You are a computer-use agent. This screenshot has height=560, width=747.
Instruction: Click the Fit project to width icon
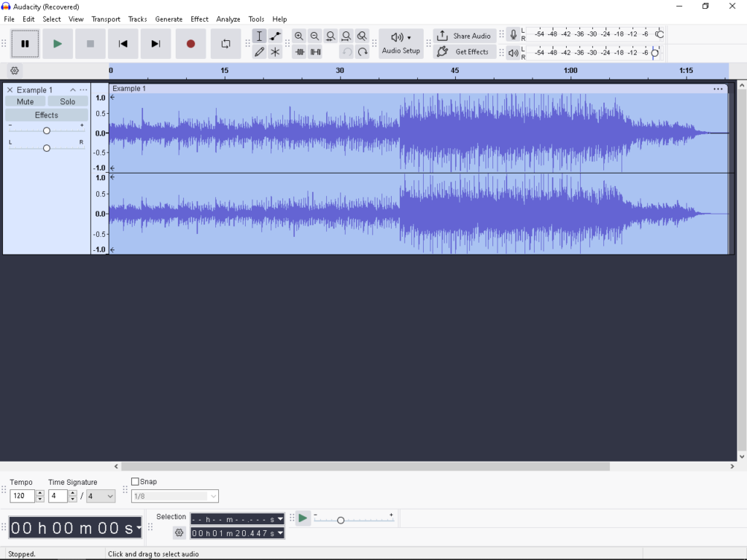tap(347, 36)
